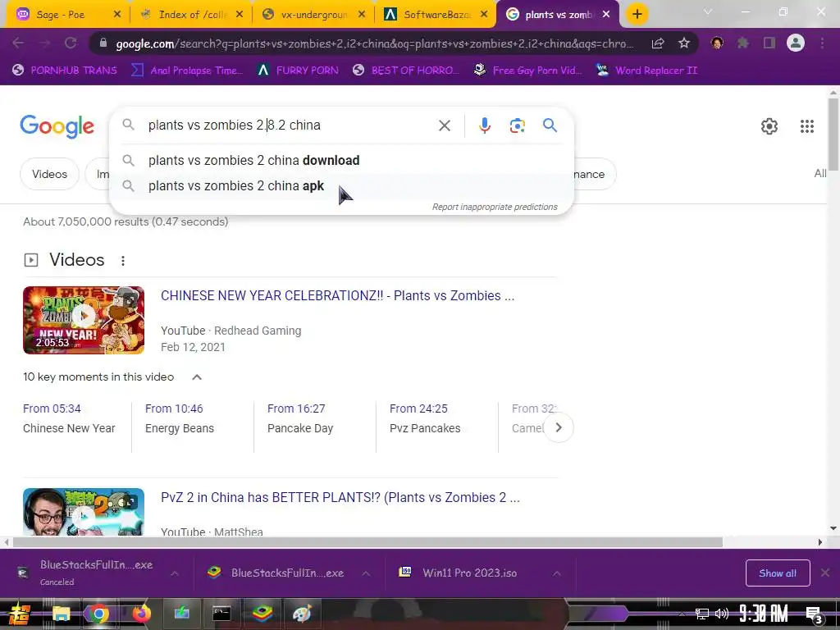Click the Google logo

57,126
